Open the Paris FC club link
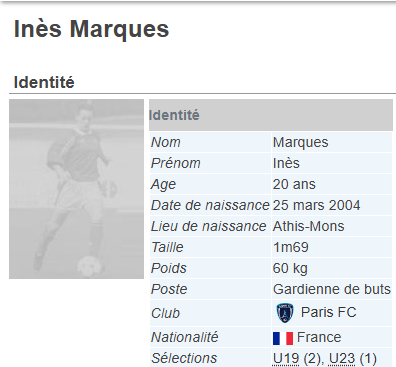The height and width of the screenshot is (367, 396). (329, 312)
